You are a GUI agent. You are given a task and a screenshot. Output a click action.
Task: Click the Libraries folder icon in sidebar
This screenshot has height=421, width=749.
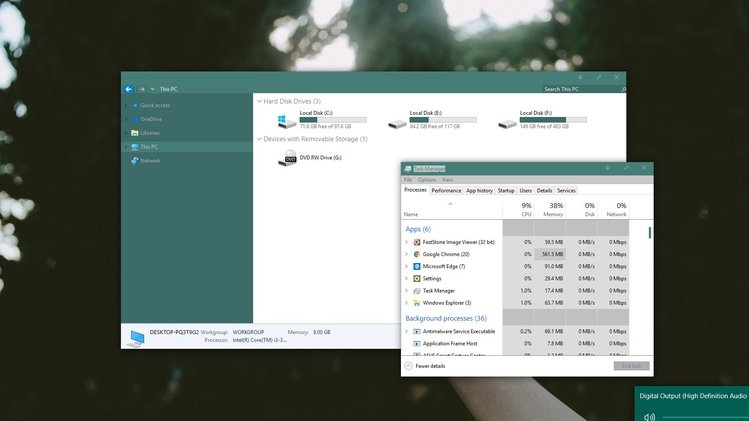(135, 133)
